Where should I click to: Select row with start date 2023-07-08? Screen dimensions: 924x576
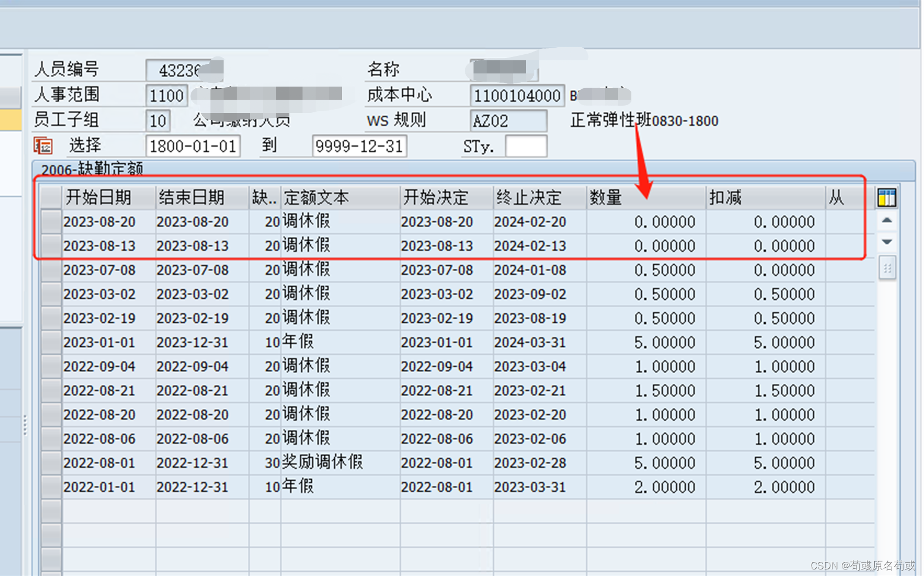click(x=51, y=270)
